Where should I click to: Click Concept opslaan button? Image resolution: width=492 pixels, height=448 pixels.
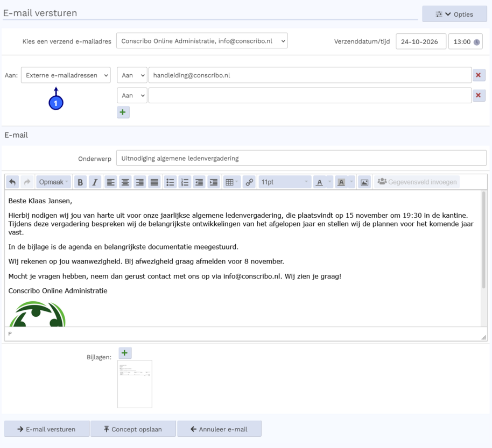tap(133, 429)
